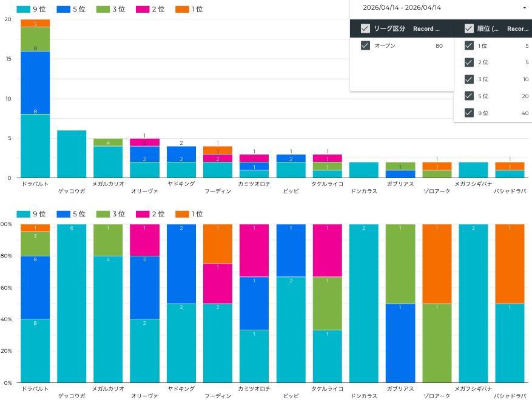Open the date range dropdown
The image size is (532, 400).
click(x=524, y=8)
